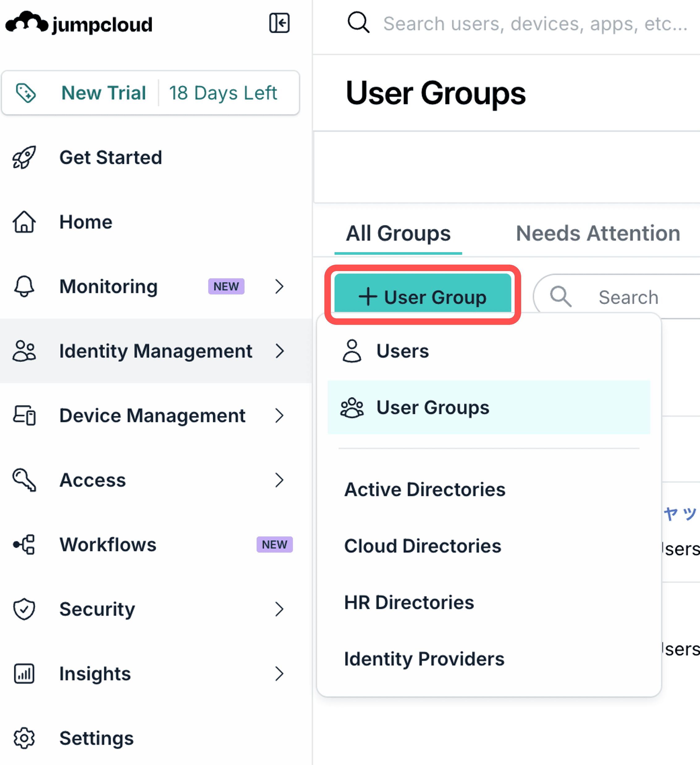Expand Device Management with its chevron

click(x=280, y=415)
